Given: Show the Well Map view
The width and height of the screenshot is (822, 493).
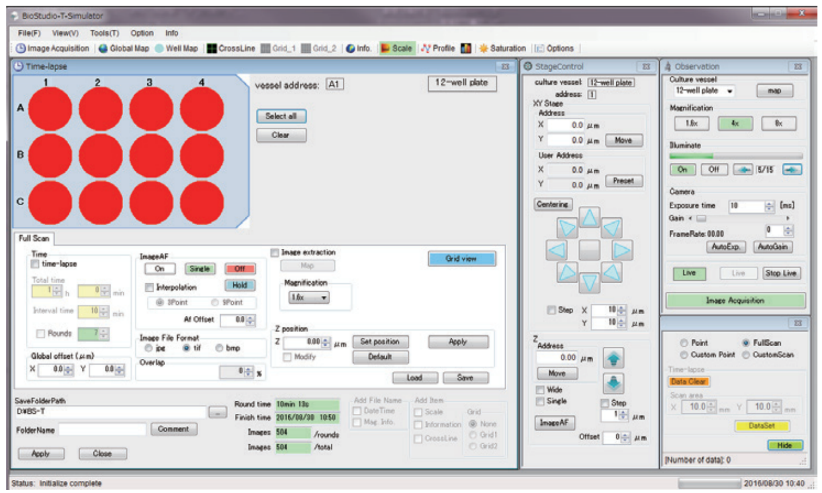Looking at the screenshot, I should click(x=176, y=48).
